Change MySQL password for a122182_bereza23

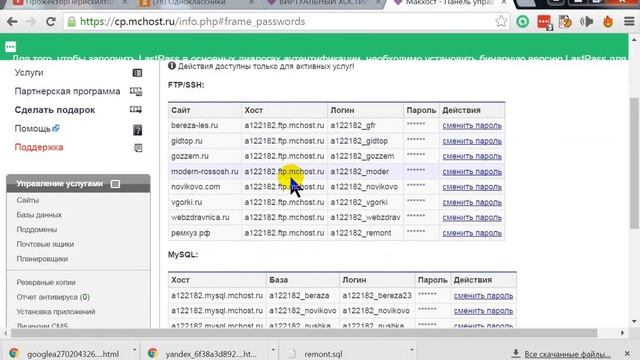click(x=483, y=296)
